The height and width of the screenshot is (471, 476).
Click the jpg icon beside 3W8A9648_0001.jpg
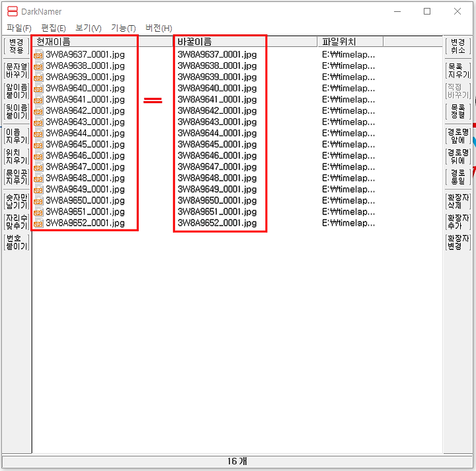click(x=38, y=179)
